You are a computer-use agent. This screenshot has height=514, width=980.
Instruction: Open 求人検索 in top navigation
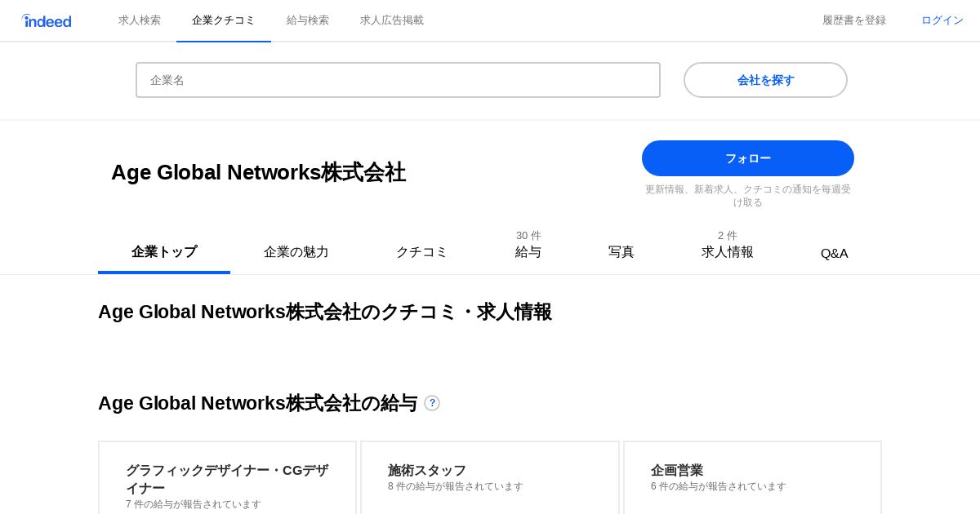click(140, 20)
